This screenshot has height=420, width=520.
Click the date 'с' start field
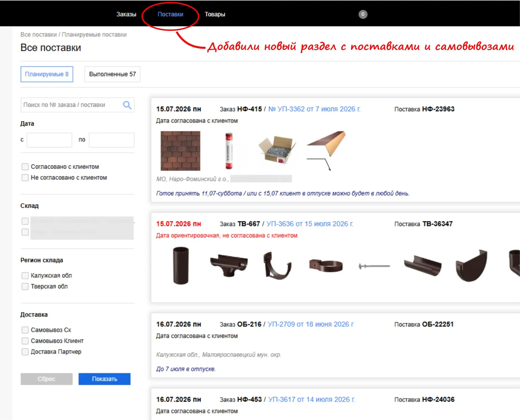pyautogui.click(x=49, y=140)
